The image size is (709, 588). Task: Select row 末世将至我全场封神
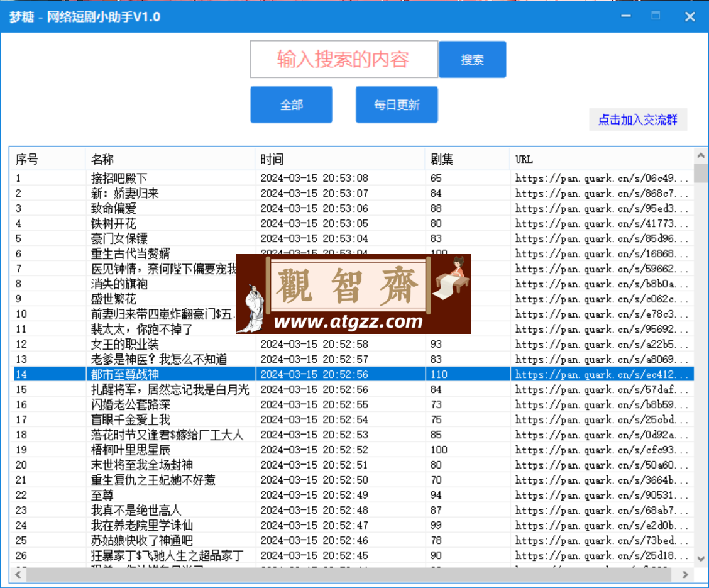point(352,465)
